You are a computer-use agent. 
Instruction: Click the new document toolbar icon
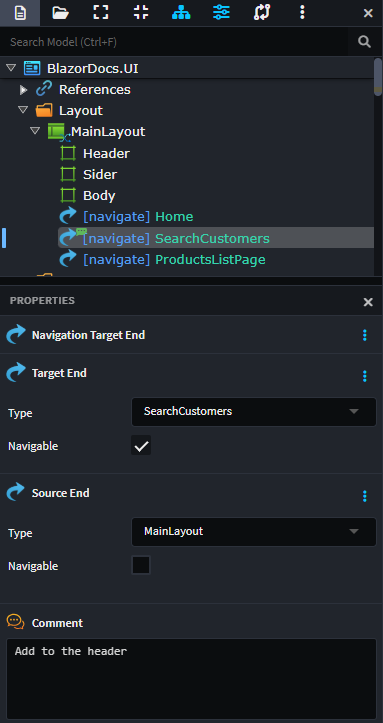point(20,12)
